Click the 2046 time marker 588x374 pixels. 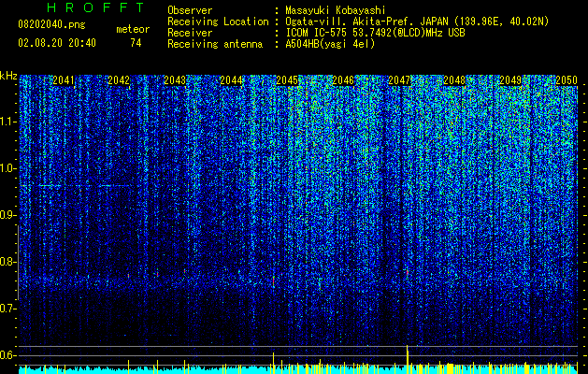343,79
